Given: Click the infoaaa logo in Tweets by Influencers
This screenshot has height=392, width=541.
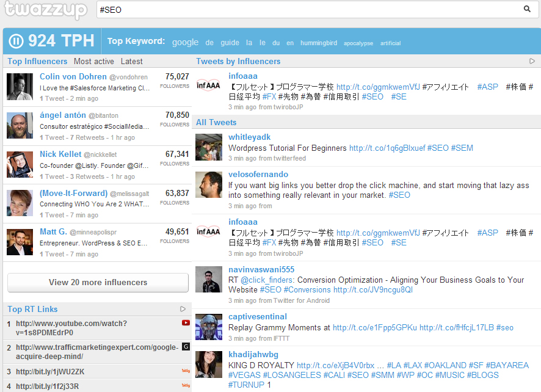Looking at the screenshot, I should coord(208,85).
